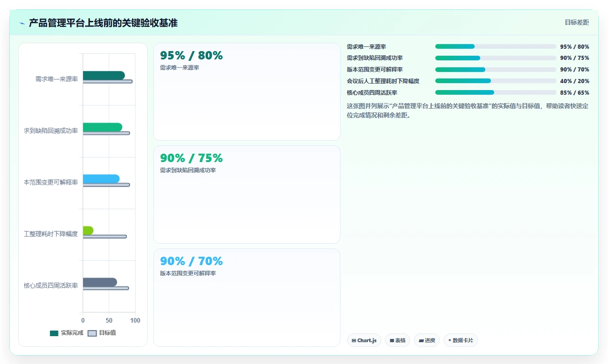Click the progress bar in the 需求到缺陷回溯成功率 list row
Image resolution: width=608 pixels, height=364 pixels.
(x=496, y=58)
